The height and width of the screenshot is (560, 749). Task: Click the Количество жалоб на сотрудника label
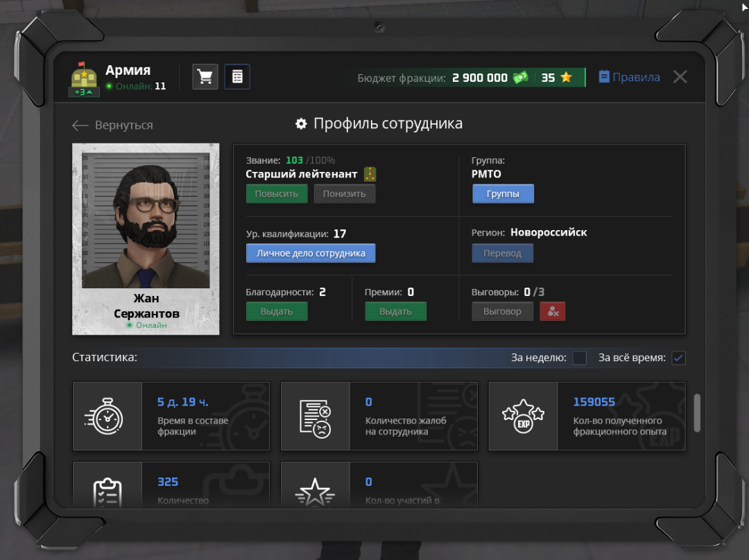pos(406,426)
